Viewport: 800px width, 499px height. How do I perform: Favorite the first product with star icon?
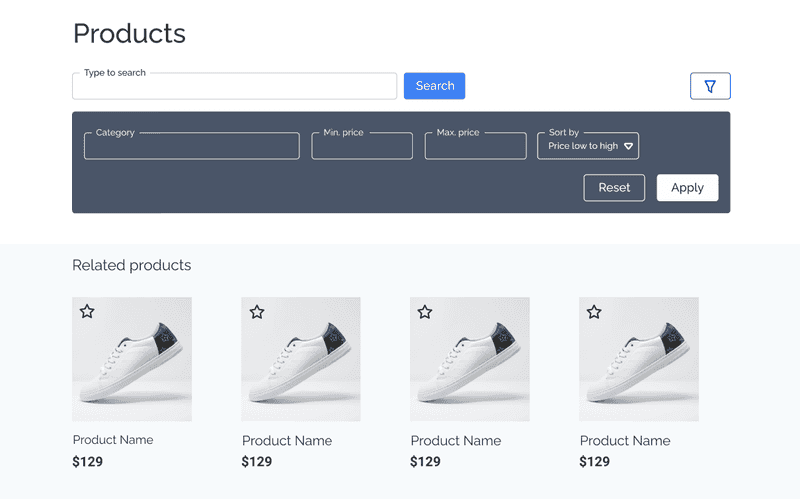click(87, 312)
